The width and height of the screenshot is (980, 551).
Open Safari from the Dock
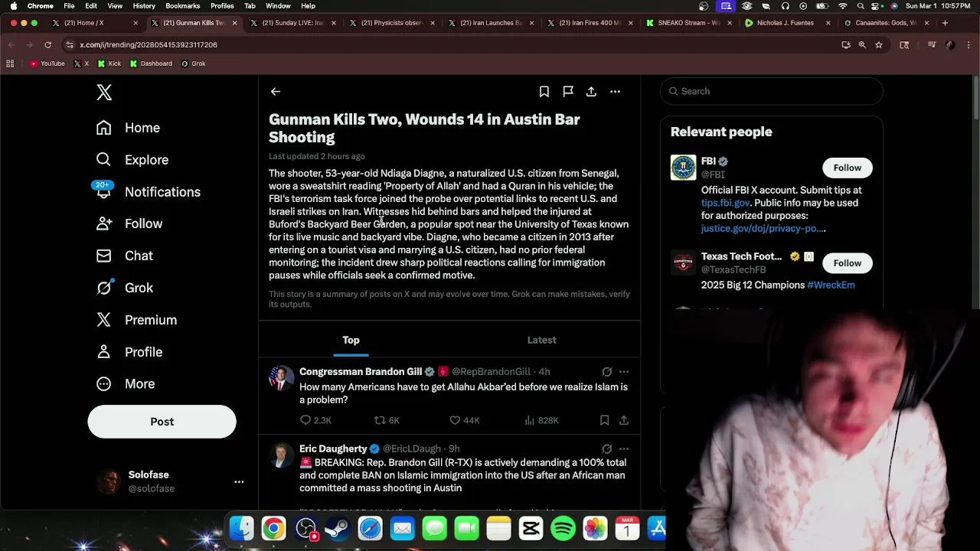coord(370,529)
